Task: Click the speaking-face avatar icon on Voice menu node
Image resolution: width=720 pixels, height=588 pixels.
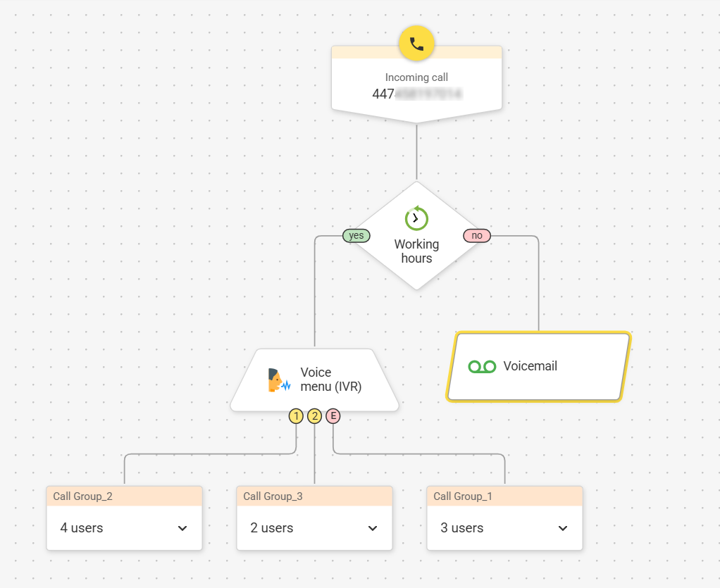Action: pos(274,379)
